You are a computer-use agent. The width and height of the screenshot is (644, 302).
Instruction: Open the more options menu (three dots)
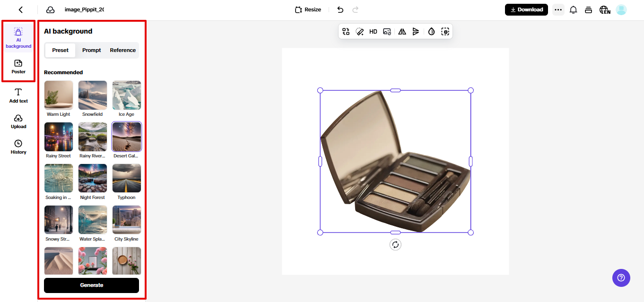click(x=558, y=9)
